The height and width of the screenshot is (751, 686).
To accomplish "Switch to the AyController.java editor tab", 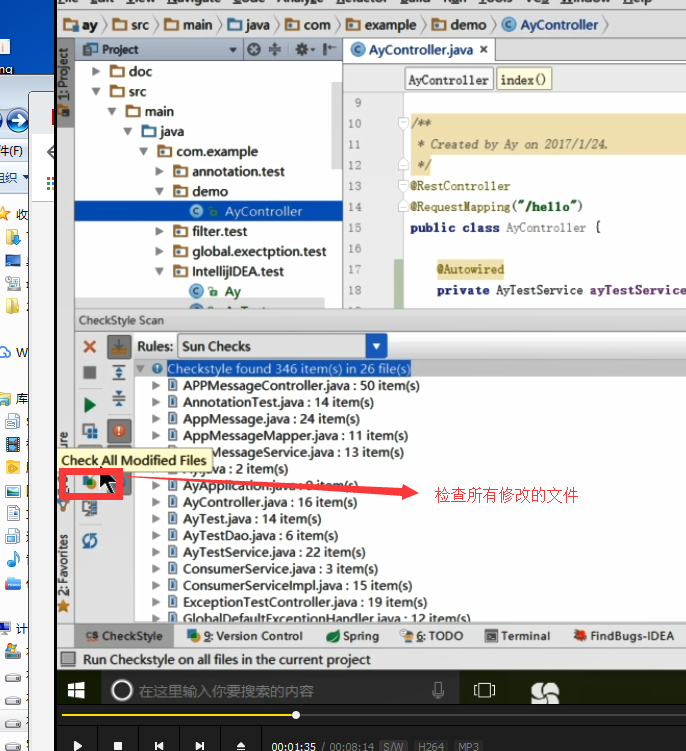I will pyautogui.click(x=420, y=50).
